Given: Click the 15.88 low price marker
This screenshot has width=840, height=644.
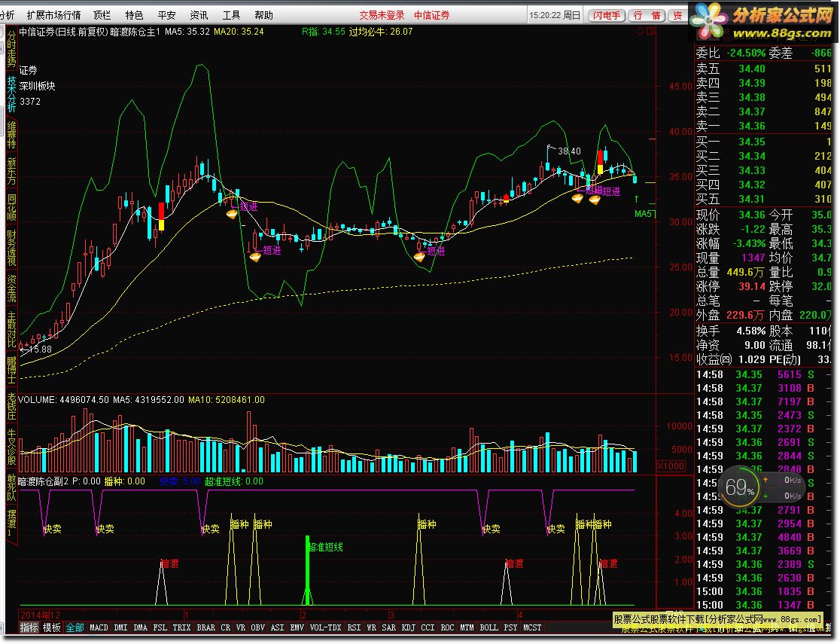Looking at the screenshot, I should [40, 349].
